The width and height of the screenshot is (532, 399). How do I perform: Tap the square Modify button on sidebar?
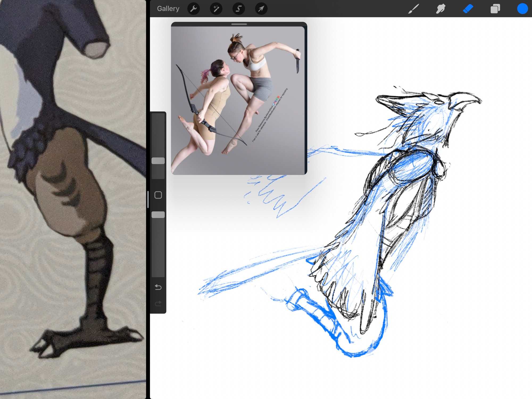[158, 195]
